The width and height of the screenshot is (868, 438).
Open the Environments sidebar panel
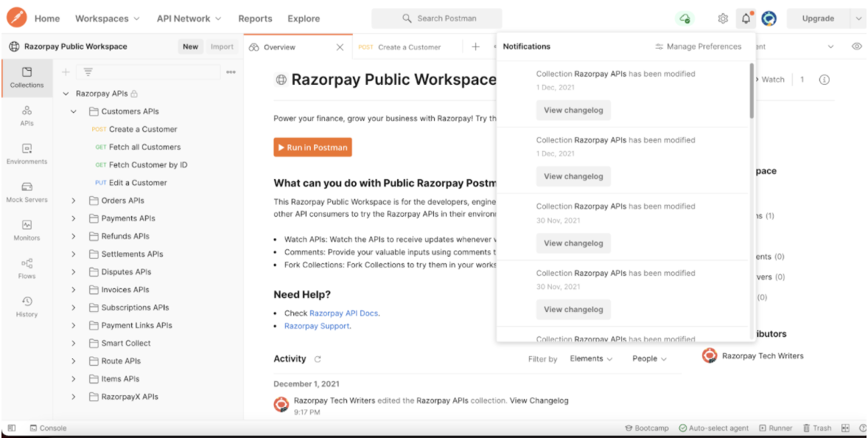click(27, 154)
